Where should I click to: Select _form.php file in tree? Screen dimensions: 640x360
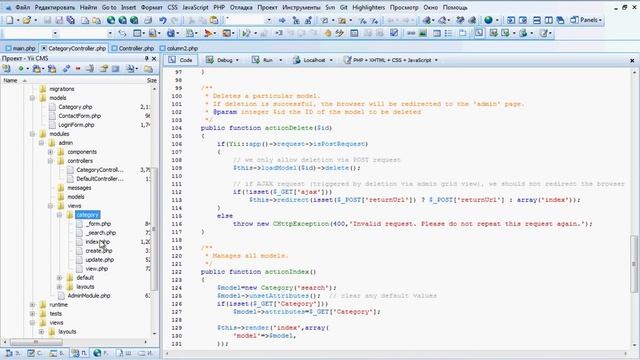(x=98, y=224)
